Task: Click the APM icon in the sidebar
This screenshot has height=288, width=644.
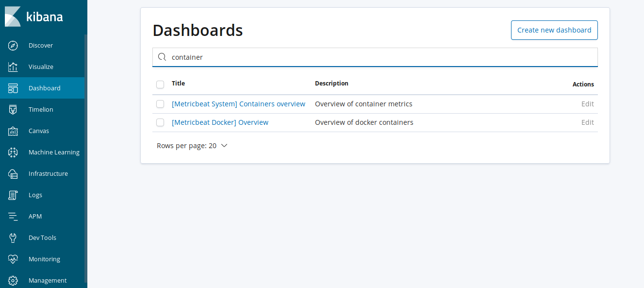Action: [13, 216]
